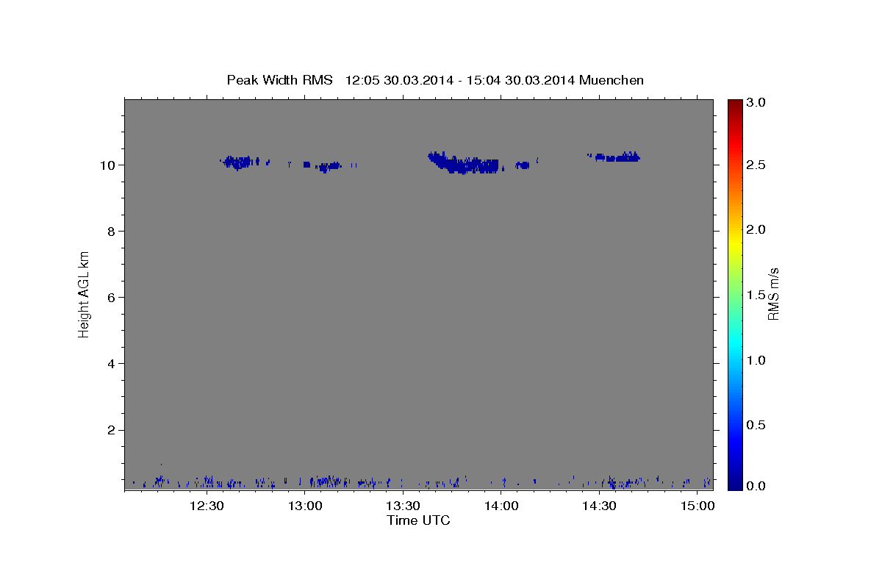Click the 1.5 colorbar value label
Screen dimensions: 882x588
pyautogui.click(x=757, y=295)
